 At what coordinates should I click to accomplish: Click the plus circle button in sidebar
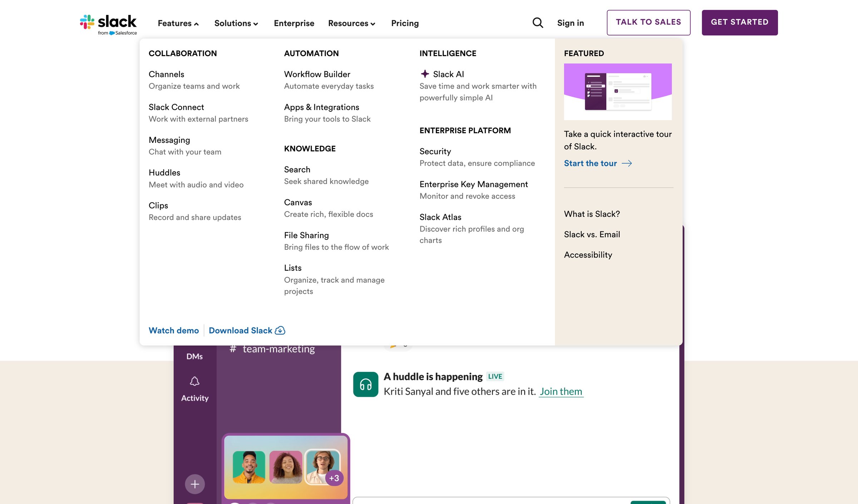[x=195, y=484]
